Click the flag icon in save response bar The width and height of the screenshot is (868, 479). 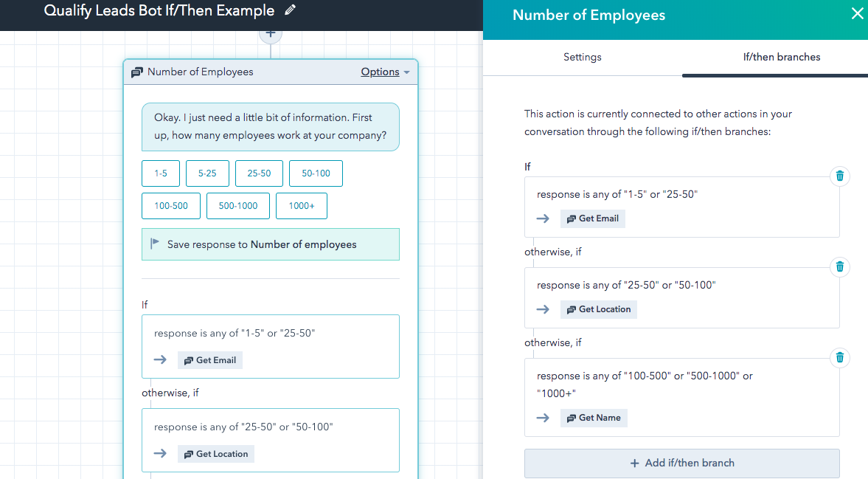pyautogui.click(x=155, y=244)
